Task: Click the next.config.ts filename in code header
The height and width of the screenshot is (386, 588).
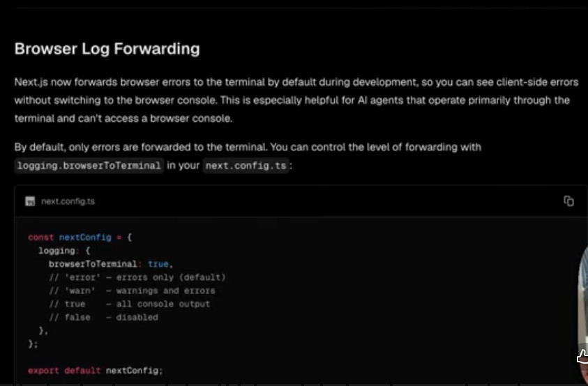Action: (68, 201)
